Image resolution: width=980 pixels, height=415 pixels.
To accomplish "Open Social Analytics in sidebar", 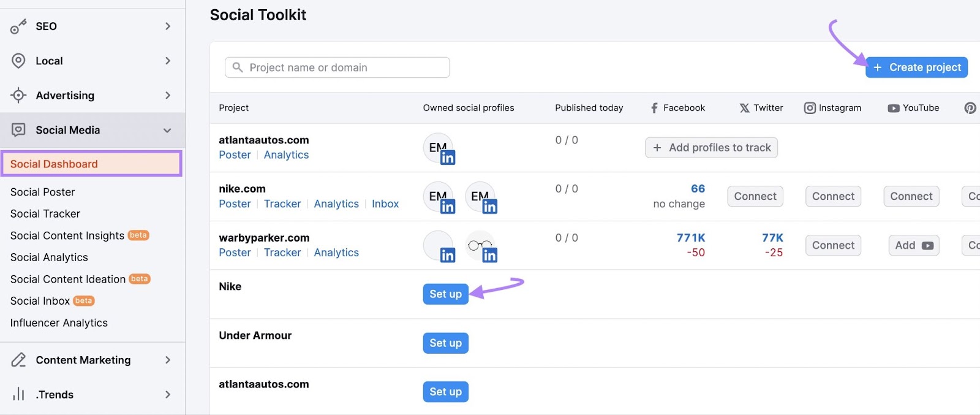I will tap(49, 257).
